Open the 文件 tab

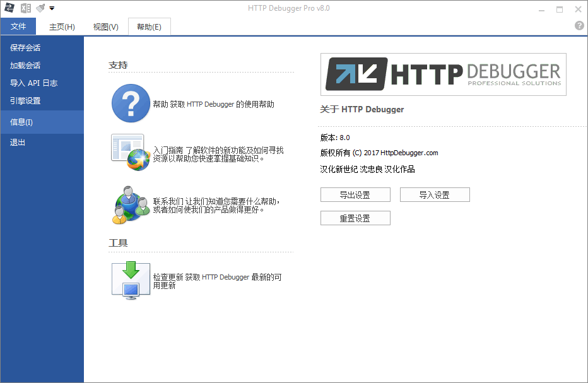point(18,27)
